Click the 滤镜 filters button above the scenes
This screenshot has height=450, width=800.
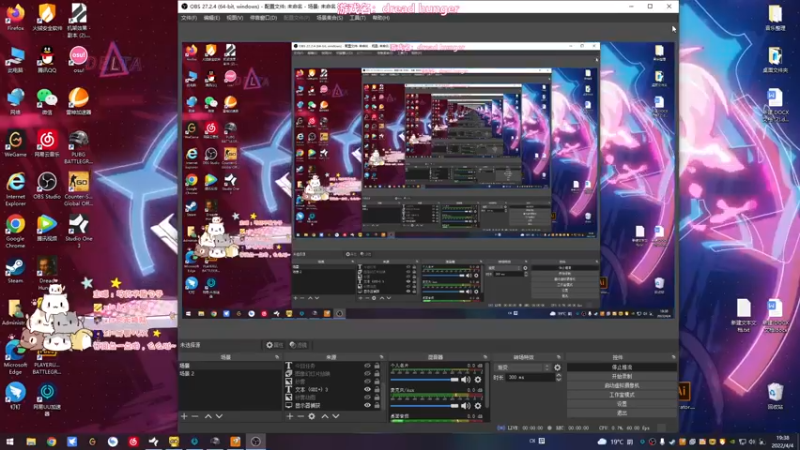tap(298, 345)
